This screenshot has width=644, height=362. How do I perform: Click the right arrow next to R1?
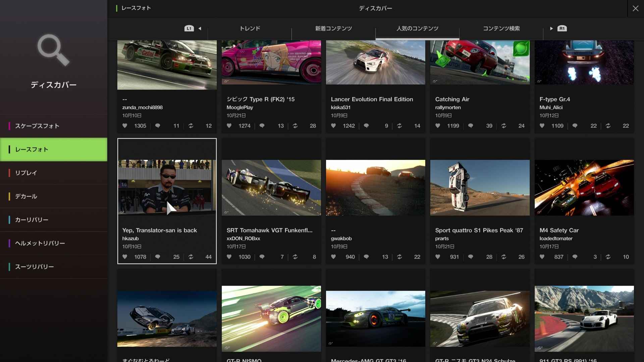tap(551, 28)
